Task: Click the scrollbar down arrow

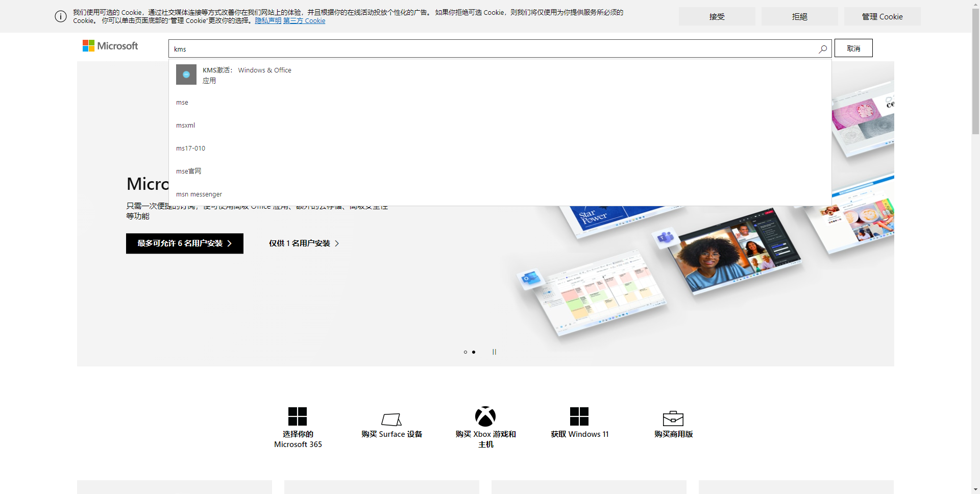Action: [975, 489]
